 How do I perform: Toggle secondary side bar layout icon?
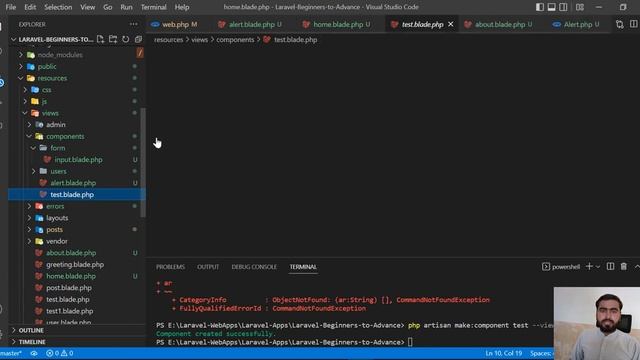563,7
